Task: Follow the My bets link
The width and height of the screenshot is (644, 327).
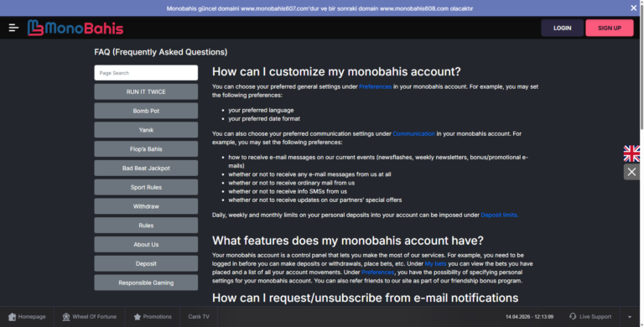Action: pos(435,264)
